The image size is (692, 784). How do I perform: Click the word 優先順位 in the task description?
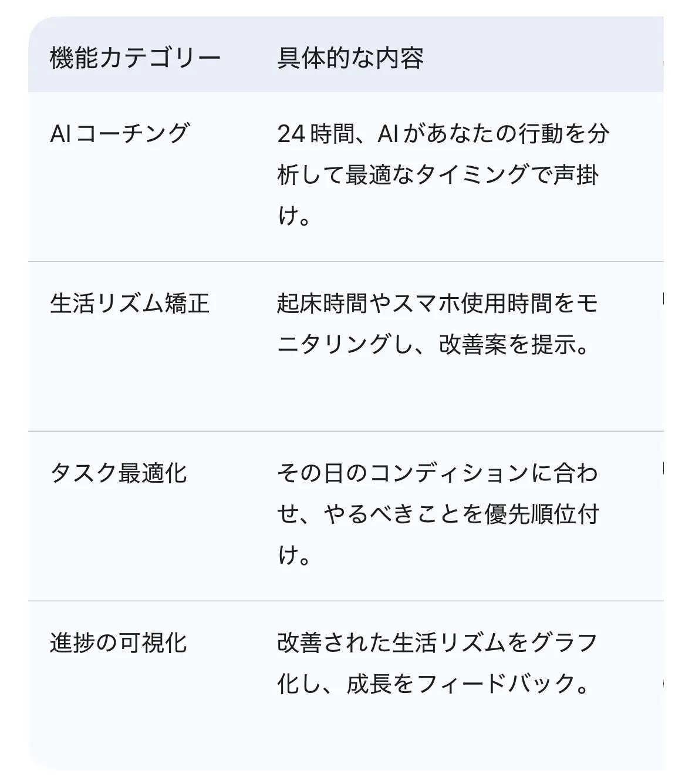tap(529, 514)
